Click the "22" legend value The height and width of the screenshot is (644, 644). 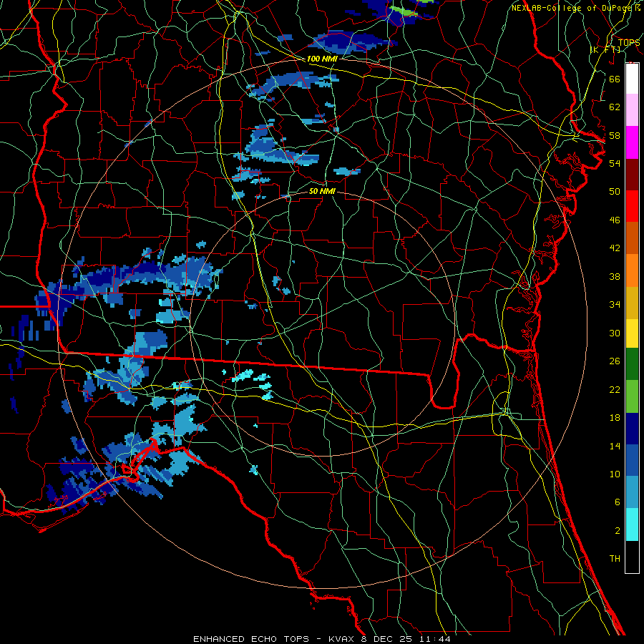(615, 389)
